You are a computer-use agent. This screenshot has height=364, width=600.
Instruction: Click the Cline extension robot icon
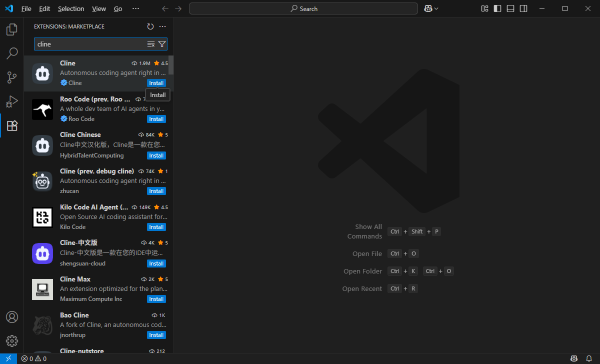click(42, 73)
